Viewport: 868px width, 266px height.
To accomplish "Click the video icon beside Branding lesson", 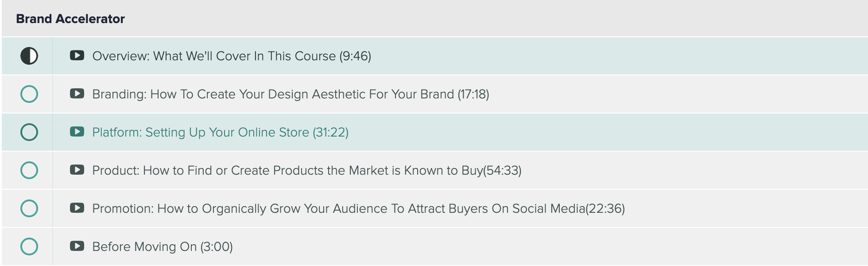I will [x=77, y=94].
